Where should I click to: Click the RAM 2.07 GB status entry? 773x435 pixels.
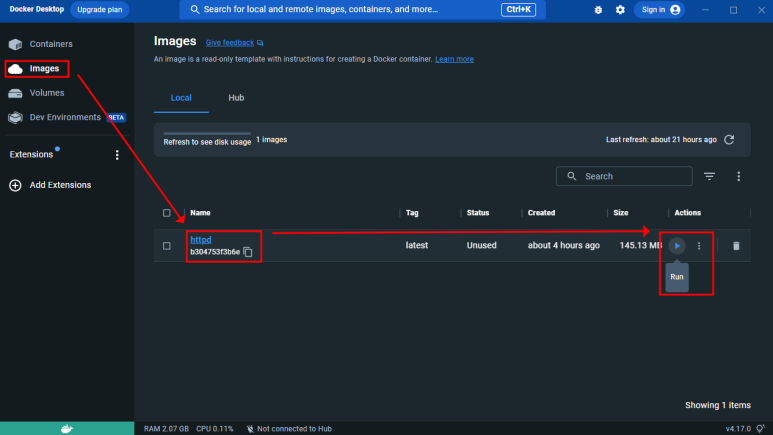point(166,429)
